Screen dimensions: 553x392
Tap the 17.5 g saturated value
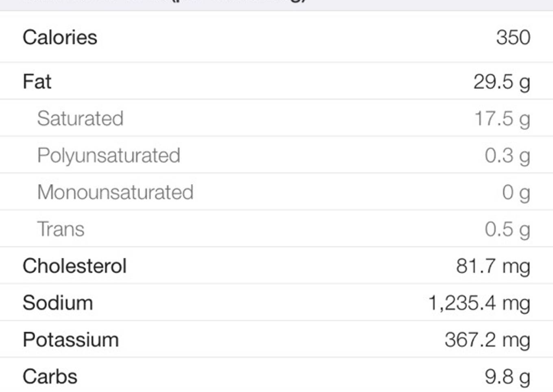coord(503,119)
